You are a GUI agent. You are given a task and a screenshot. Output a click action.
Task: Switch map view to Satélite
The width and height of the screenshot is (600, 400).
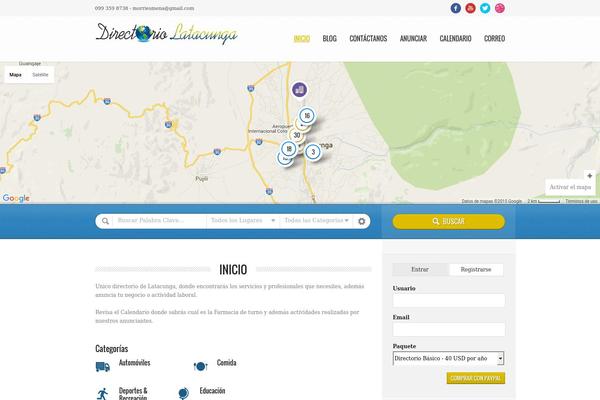tap(40, 75)
